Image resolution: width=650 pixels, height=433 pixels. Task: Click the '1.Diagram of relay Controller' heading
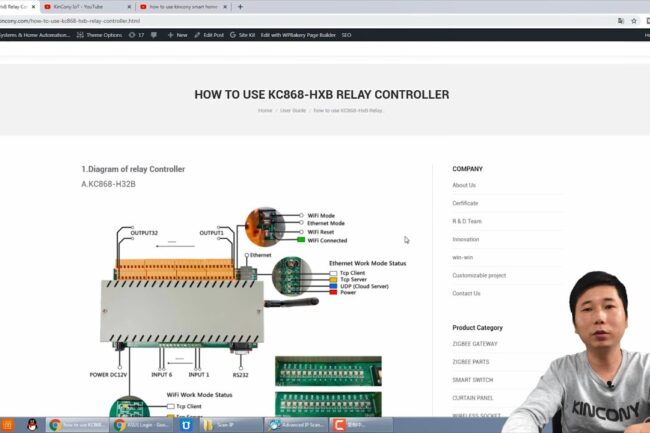133,169
